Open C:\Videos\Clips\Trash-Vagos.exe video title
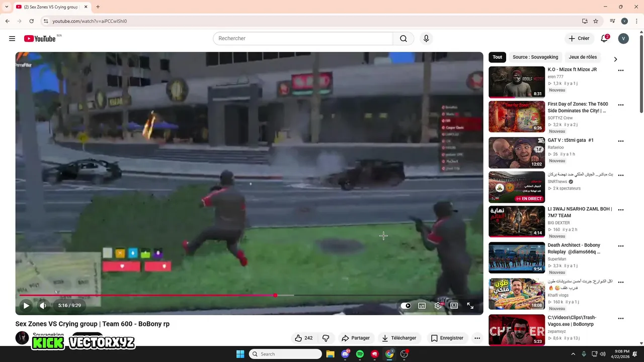This screenshot has width=644, height=362. click(x=572, y=321)
